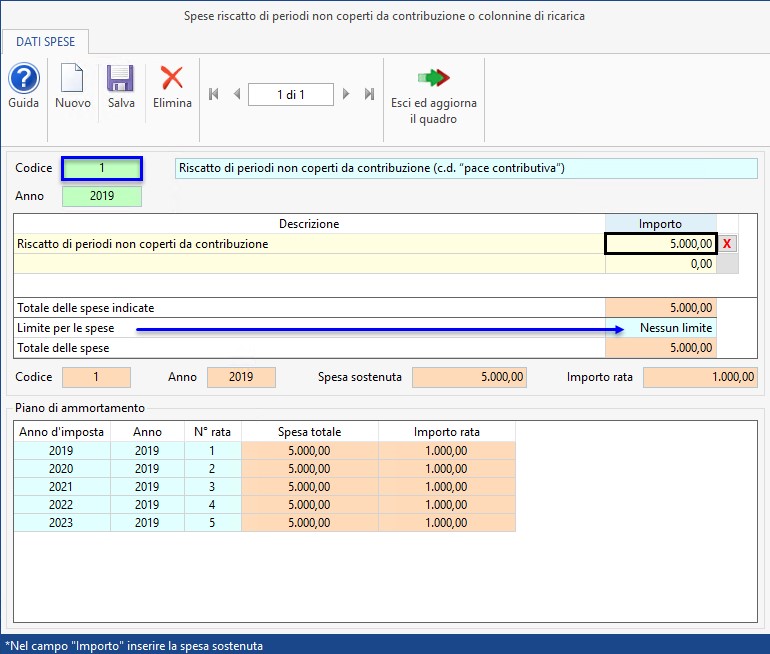The width and height of the screenshot is (770, 654).
Task: Click the orange Anno 2019 summary field
Action: coord(241,377)
